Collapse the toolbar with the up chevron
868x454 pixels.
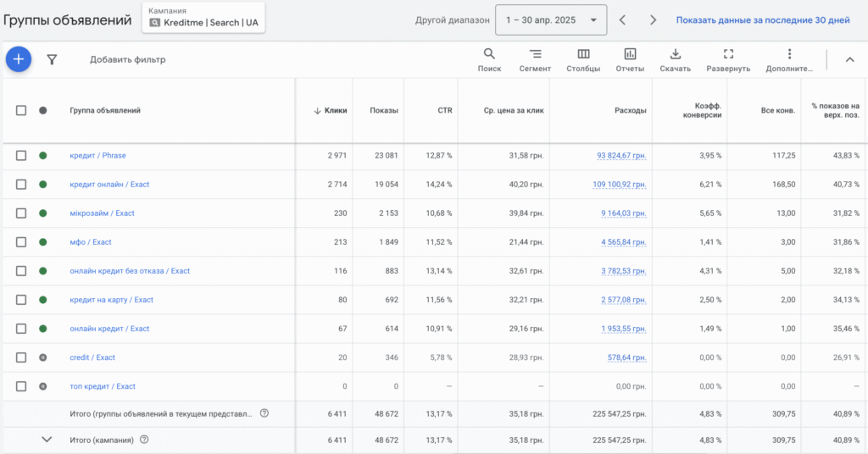pyautogui.click(x=850, y=59)
